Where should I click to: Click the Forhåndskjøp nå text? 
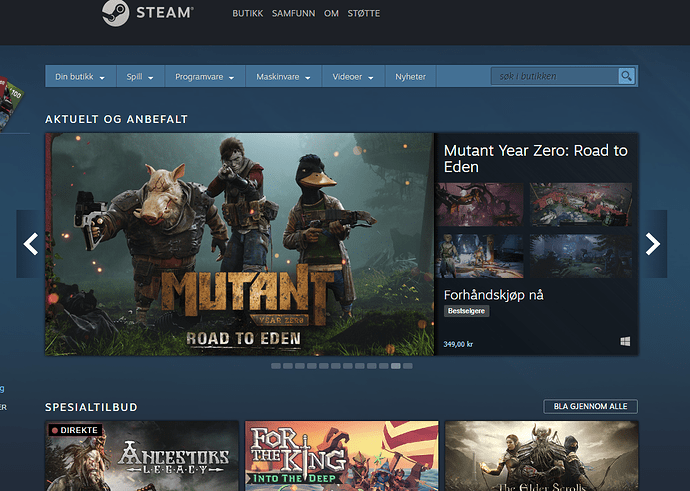493,295
